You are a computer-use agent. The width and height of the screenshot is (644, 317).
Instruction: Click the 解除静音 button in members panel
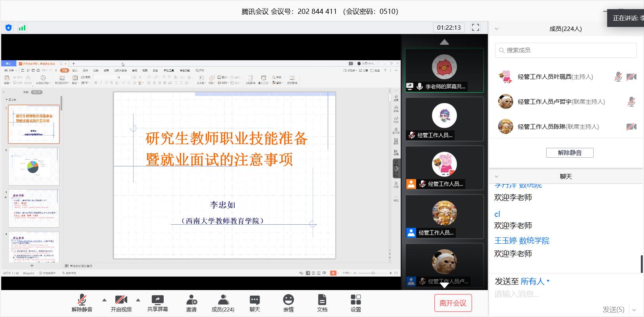[569, 153]
